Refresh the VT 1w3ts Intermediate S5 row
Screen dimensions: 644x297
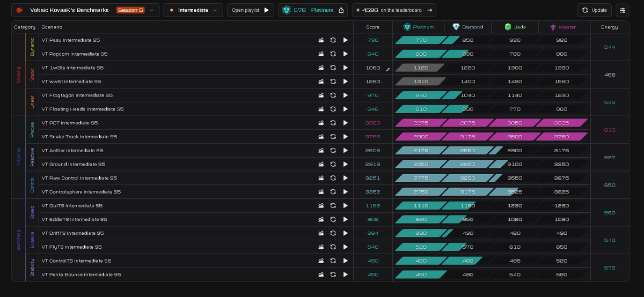click(x=333, y=68)
